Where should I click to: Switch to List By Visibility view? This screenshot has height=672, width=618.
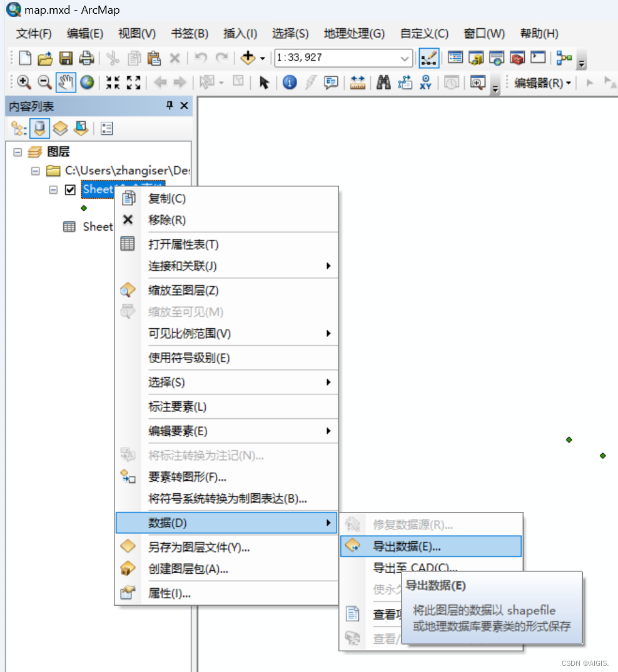pyautogui.click(x=61, y=128)
